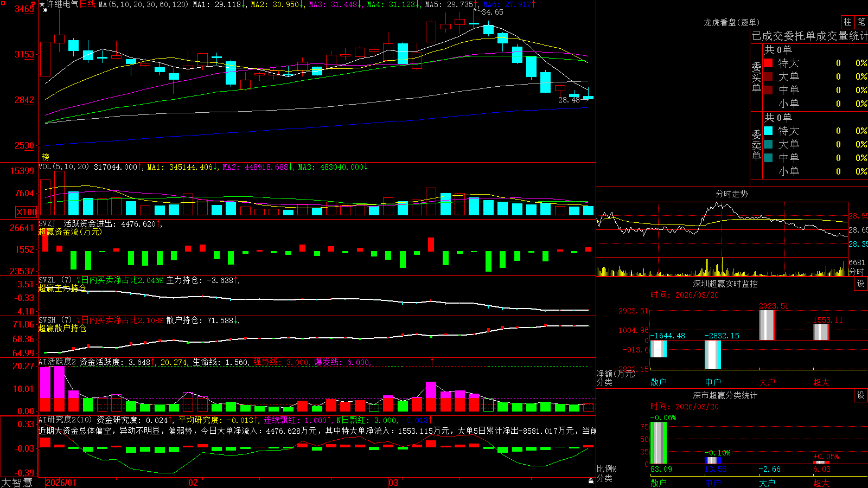The width and height of the screenshot is (868, 488).
Task: Click the cyan 特大 sell-order color swatch
Action: tap(768, 131)
